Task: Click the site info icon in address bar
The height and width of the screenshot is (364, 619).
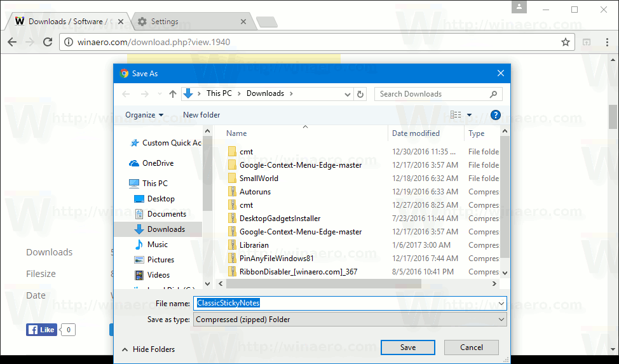Action: click(x=68, y=42)
